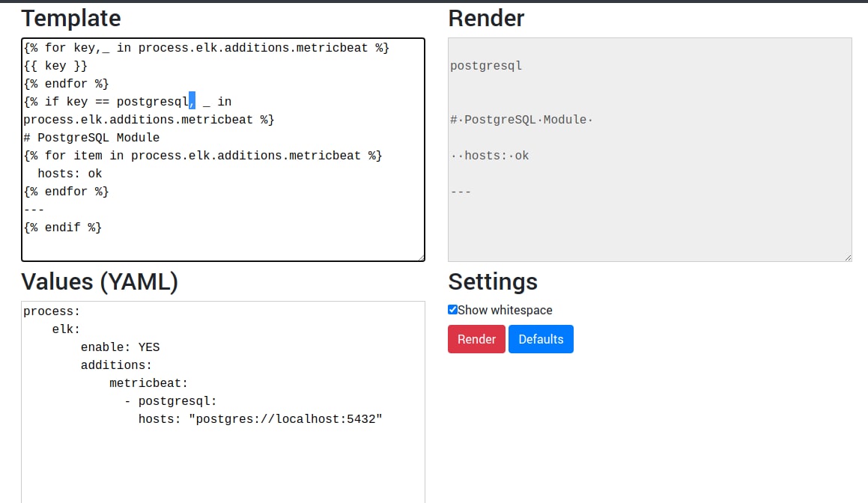Click the 'process:' line in Values YAML
This screenshot has width=868, height=503.
[x=52, y=311]
